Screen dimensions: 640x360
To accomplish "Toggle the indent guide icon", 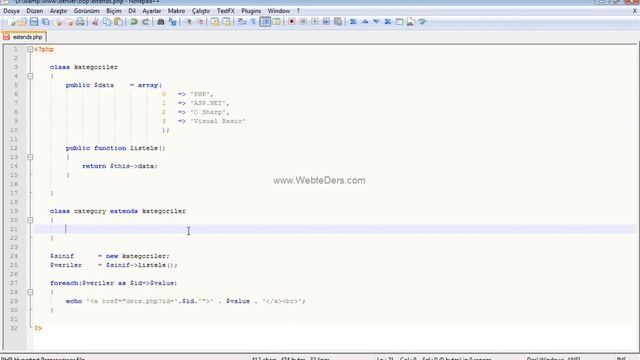I will pyautogui.click(x=265, y=22).
